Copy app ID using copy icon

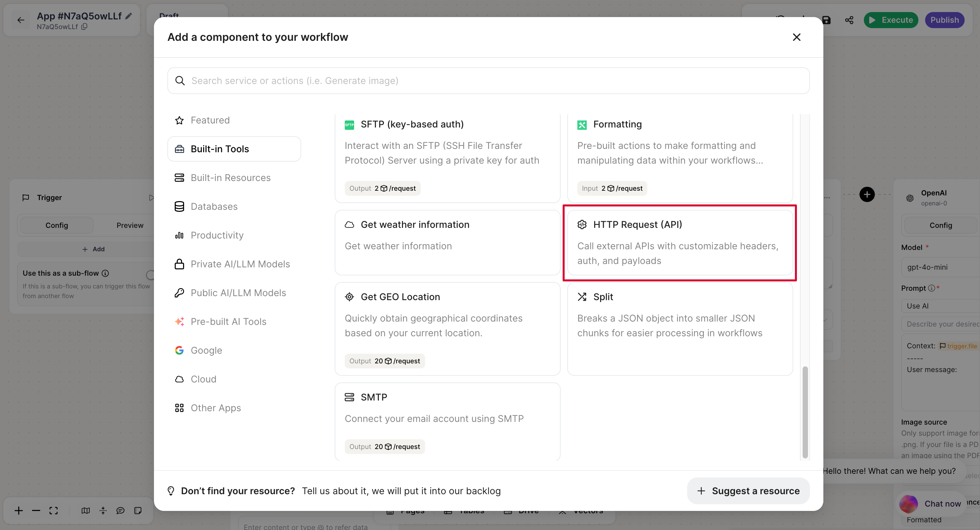point(84,27)
